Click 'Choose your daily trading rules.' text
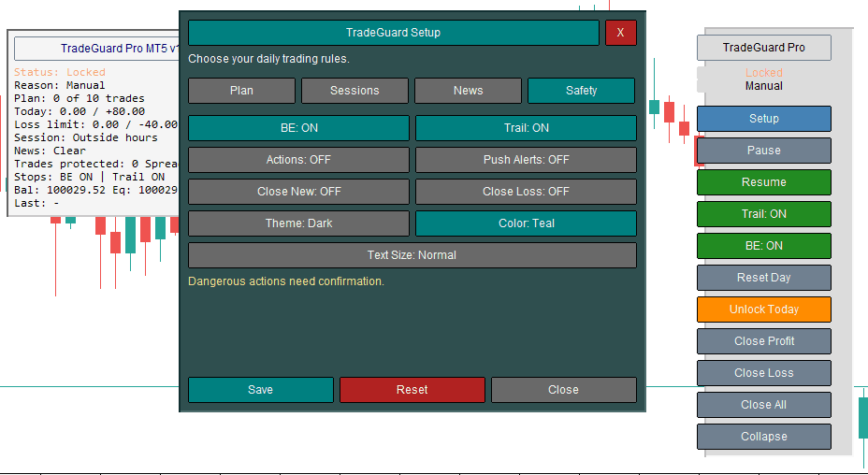868x475 pixels. click(x=269, y=59)
